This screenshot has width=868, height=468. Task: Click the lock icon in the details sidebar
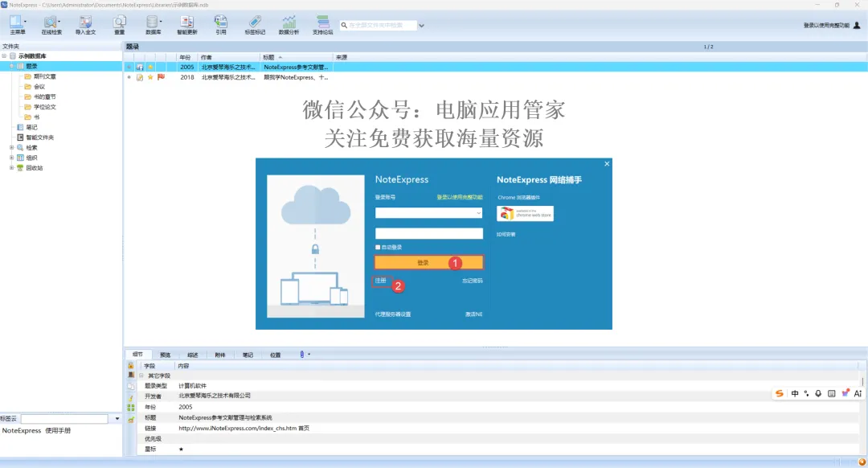tap(131, 366)
